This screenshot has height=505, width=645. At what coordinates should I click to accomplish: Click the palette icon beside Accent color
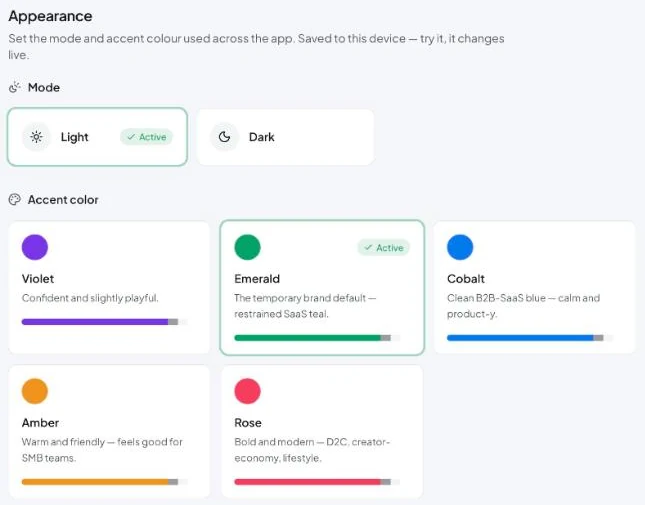coord(15,199)
